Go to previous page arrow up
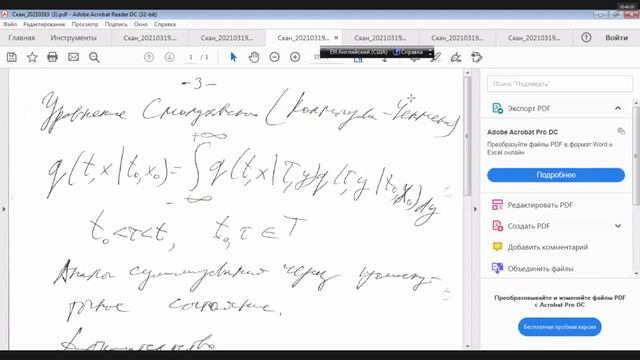 [149, 57]
